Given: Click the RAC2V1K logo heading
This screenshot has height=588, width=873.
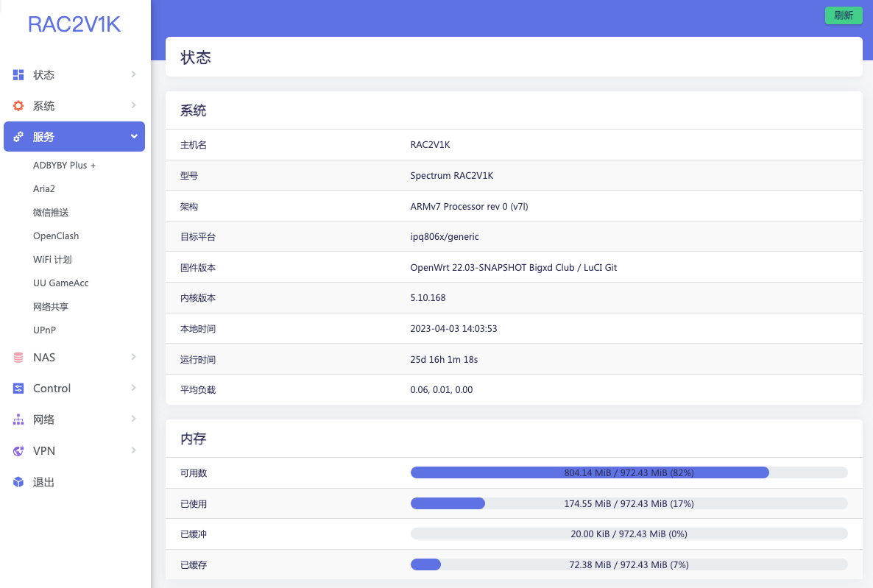Looking at the screenshot, I should coord(74,24).
